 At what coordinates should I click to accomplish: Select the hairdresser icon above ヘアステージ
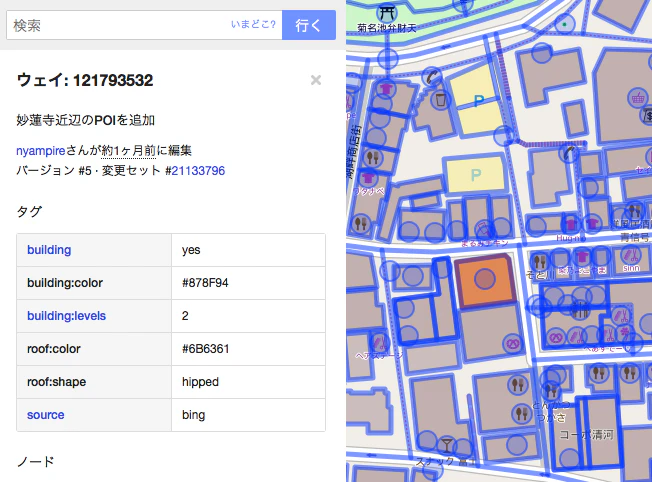pyautogui.click(x=380, y=344)
